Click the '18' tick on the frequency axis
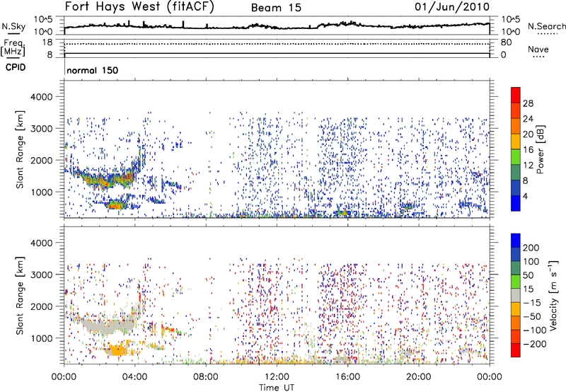Viewport: 566px width, 392px height. click(x=47, y=42)
